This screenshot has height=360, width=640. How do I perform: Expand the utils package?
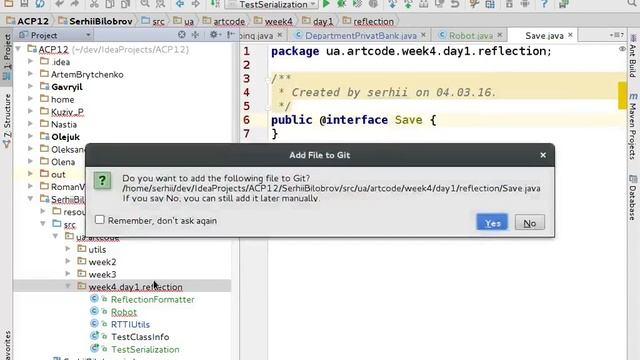(68, 249)
